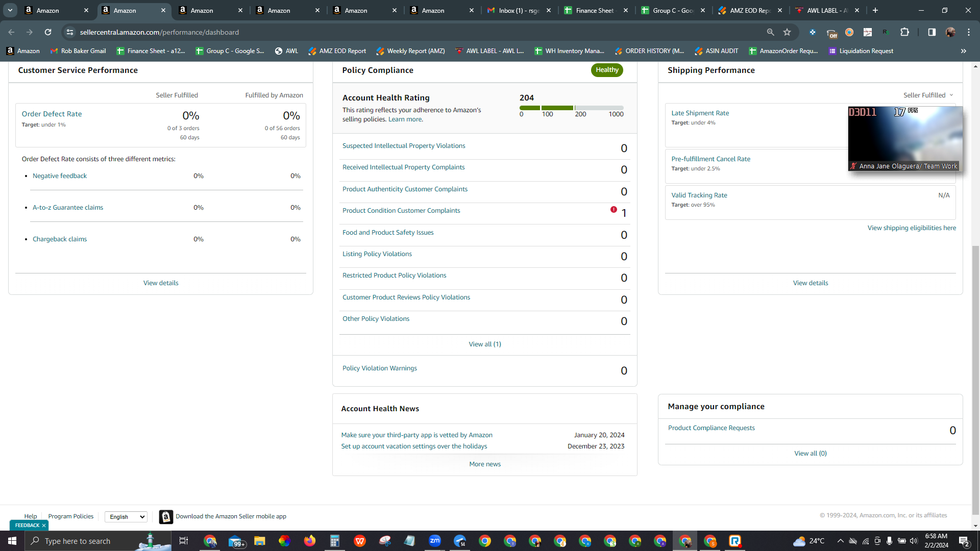The width and height of the screenshot is (980, 551).
Task: View site information icon in address bar
Action: tap(70, 32)
